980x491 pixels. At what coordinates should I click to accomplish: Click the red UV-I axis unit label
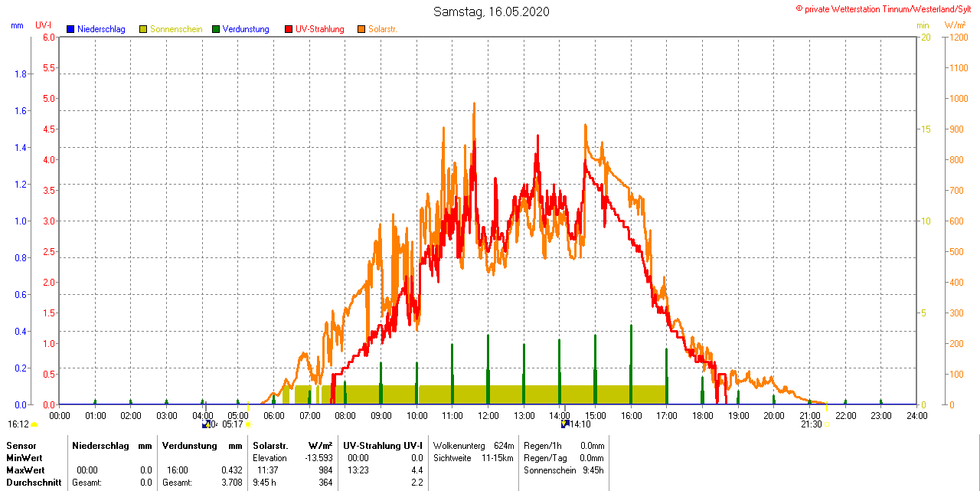click(x=44, y=25)
